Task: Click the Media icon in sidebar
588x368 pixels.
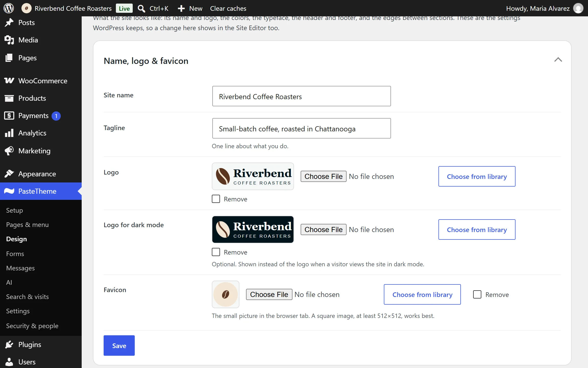Action: click(x=9, y=40)
